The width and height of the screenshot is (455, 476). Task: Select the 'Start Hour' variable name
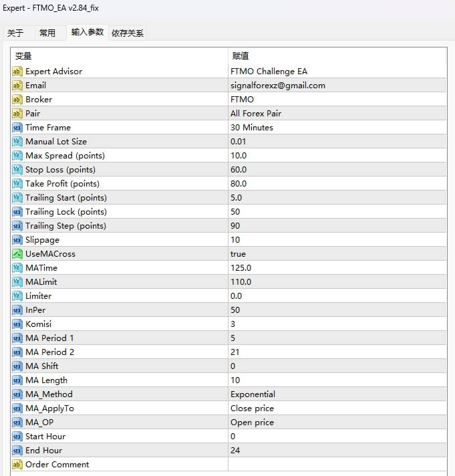click(x=45, y=437)
